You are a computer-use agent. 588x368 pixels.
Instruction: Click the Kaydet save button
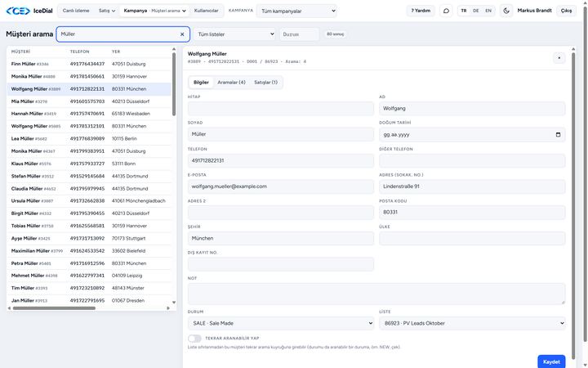click(x=551, y=361)
